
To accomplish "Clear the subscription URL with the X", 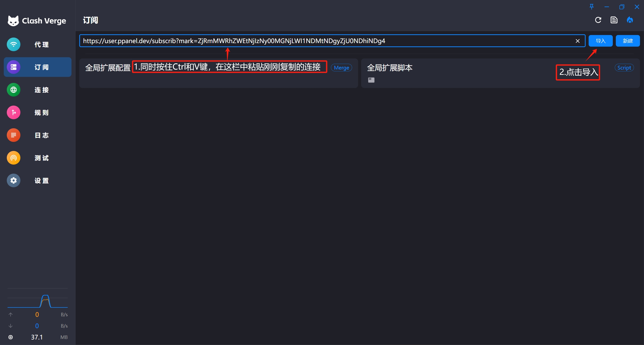I will 578,41.
